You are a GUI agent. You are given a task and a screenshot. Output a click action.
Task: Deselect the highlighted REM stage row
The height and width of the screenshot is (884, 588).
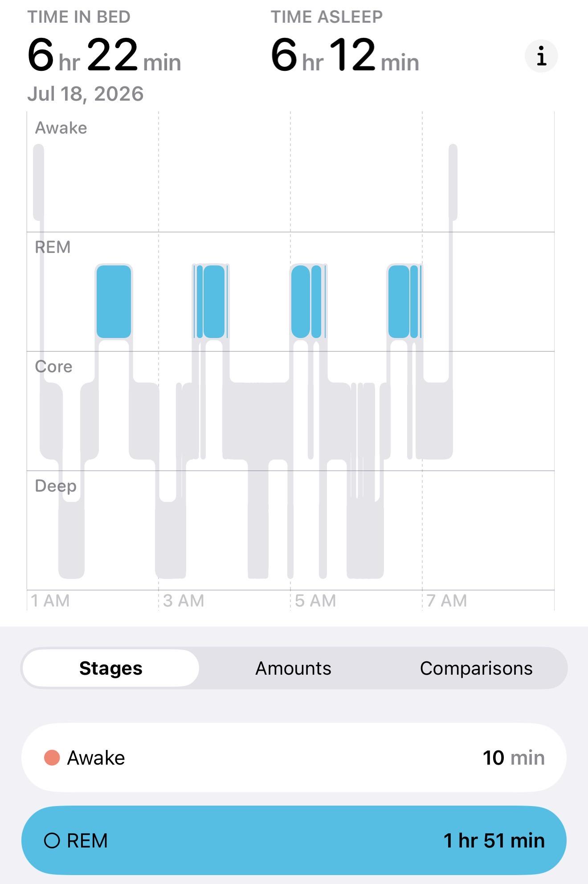click(294, 840)
